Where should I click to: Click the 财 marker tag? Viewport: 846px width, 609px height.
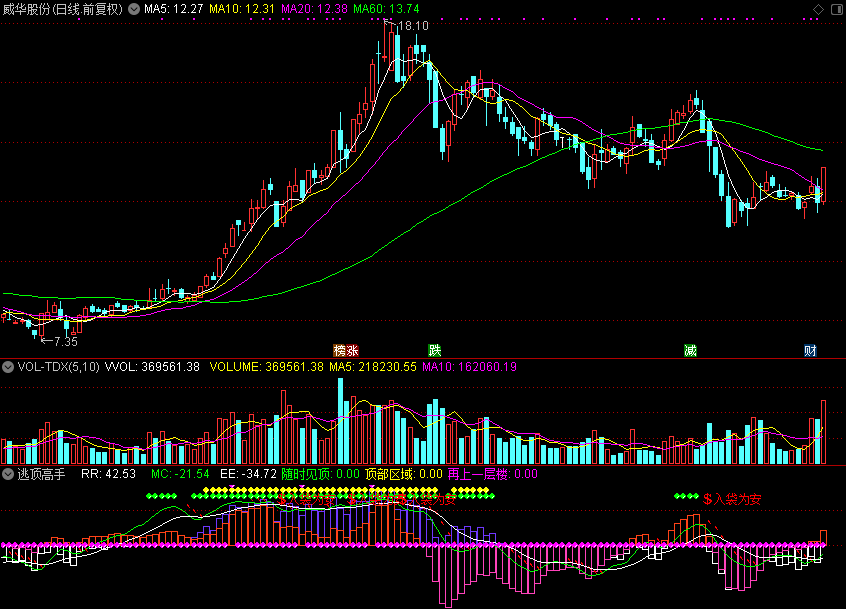coord(810,351)
